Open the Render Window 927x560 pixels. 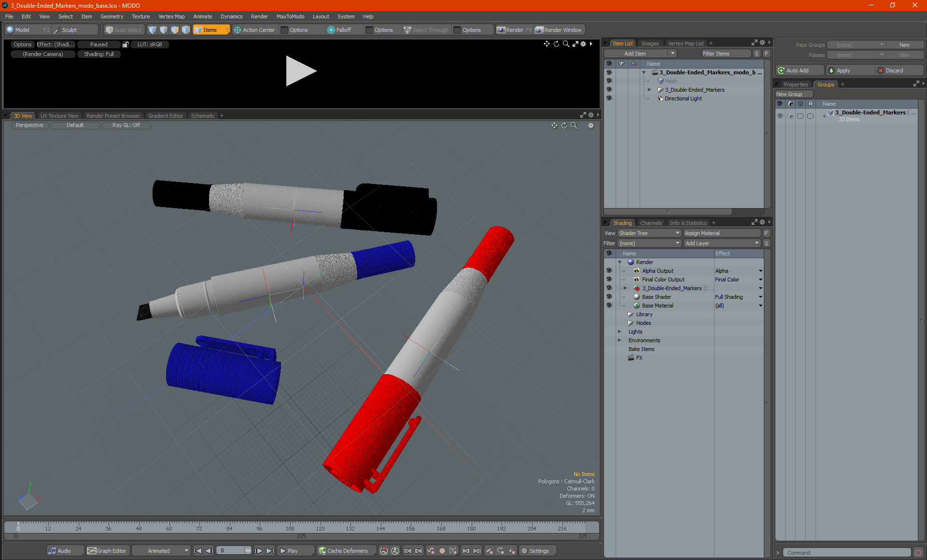point(559,30)
